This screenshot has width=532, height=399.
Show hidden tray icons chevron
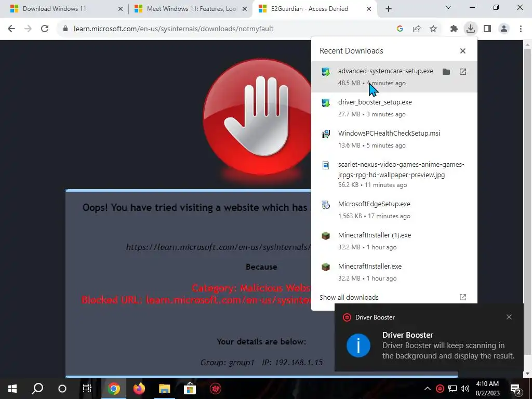tap(428, 389)
